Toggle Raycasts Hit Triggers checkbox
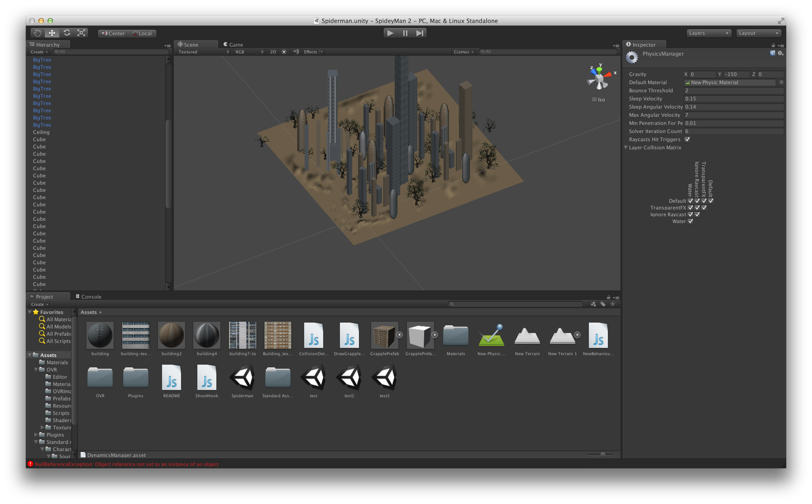 click(687, 139)
